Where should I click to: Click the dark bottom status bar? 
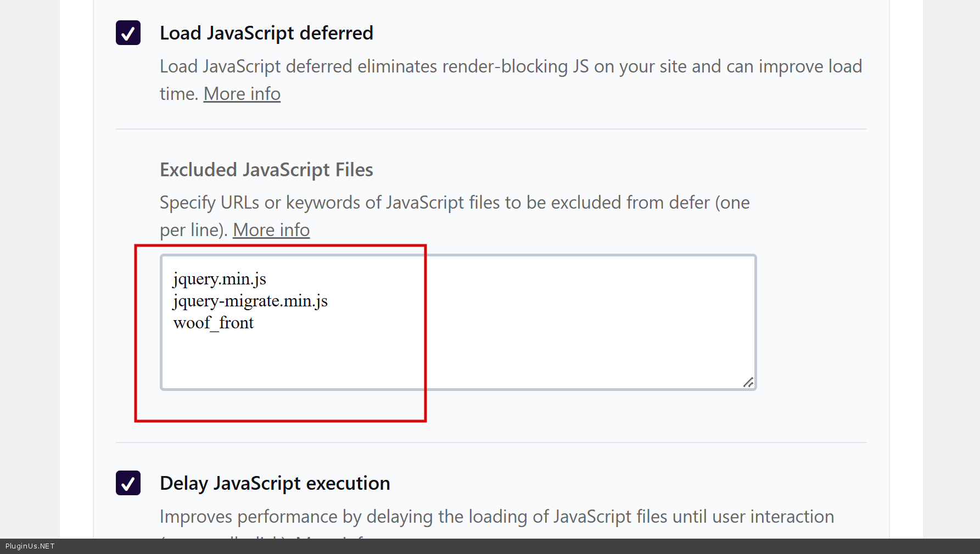494,546
